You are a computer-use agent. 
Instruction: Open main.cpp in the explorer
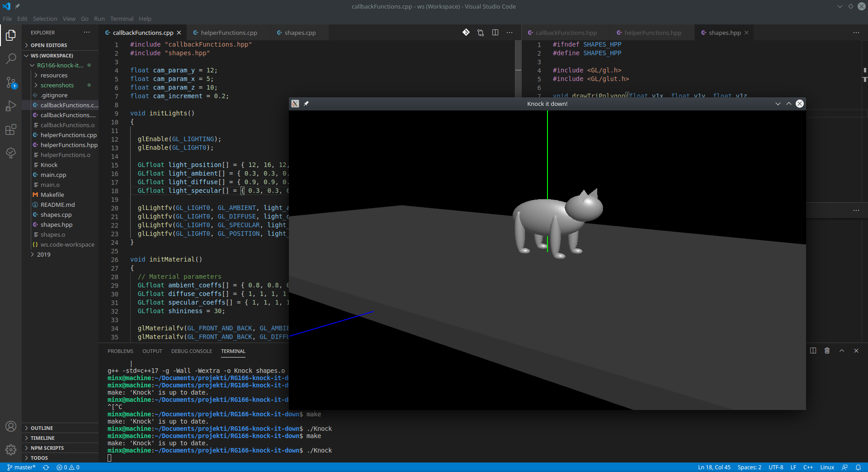click(x=60, y=175)
